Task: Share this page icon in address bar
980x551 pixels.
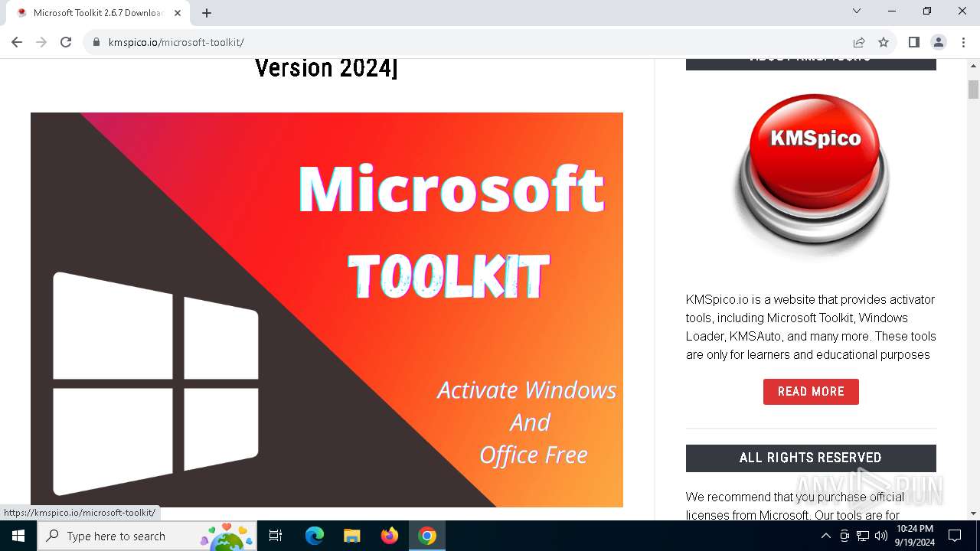Action: click(x=859, y=42)
